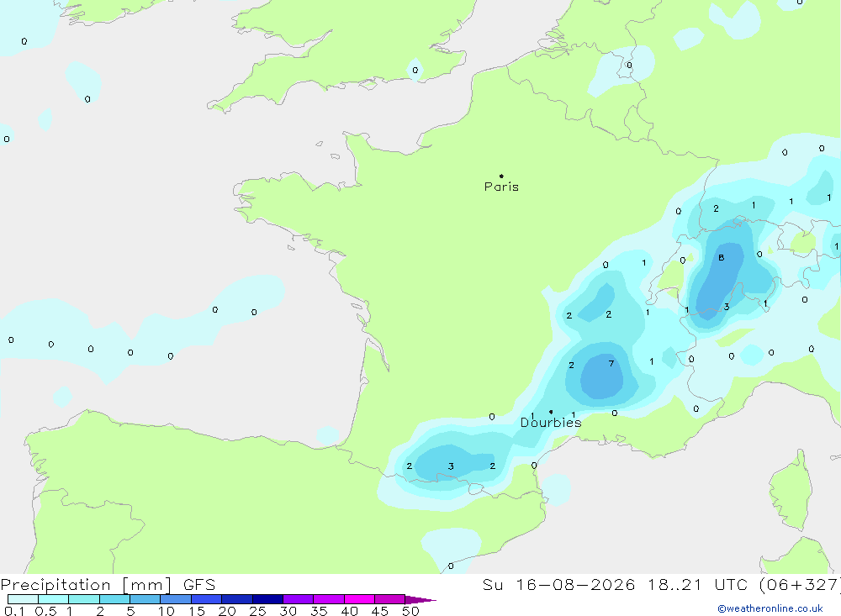Click the legend scale label '10'
Viewport: 841px width, 616px height.
(x=167, y=611)
